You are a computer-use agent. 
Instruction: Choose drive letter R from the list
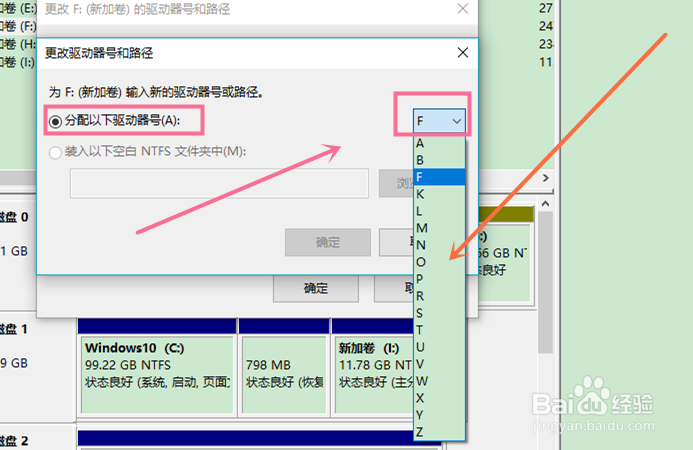pyautogui.click(x=439, y=296)
